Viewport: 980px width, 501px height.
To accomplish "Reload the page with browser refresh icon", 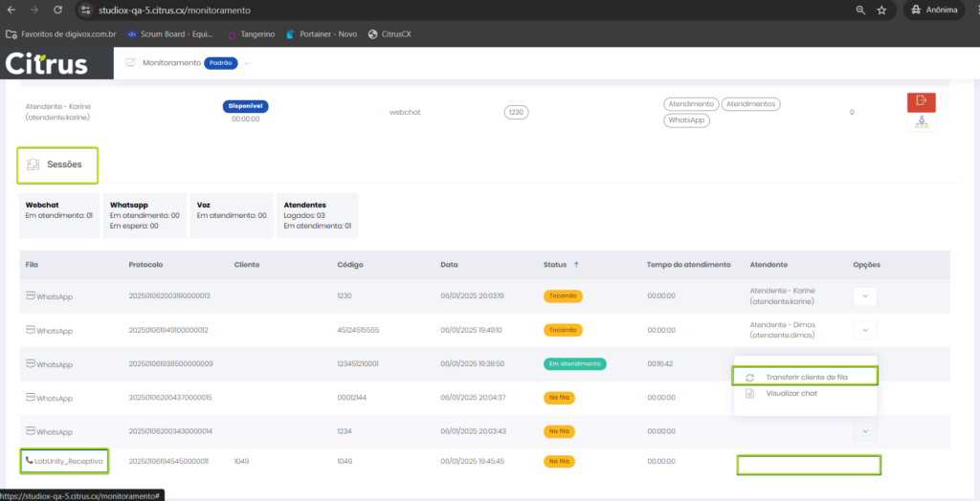I will point(57,11).
